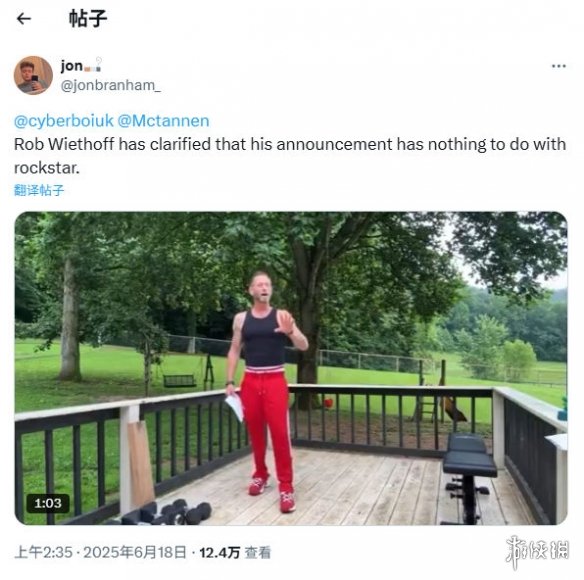
Task: Click the tweet text about Rob Wiethoff
Action: (290, 156)
